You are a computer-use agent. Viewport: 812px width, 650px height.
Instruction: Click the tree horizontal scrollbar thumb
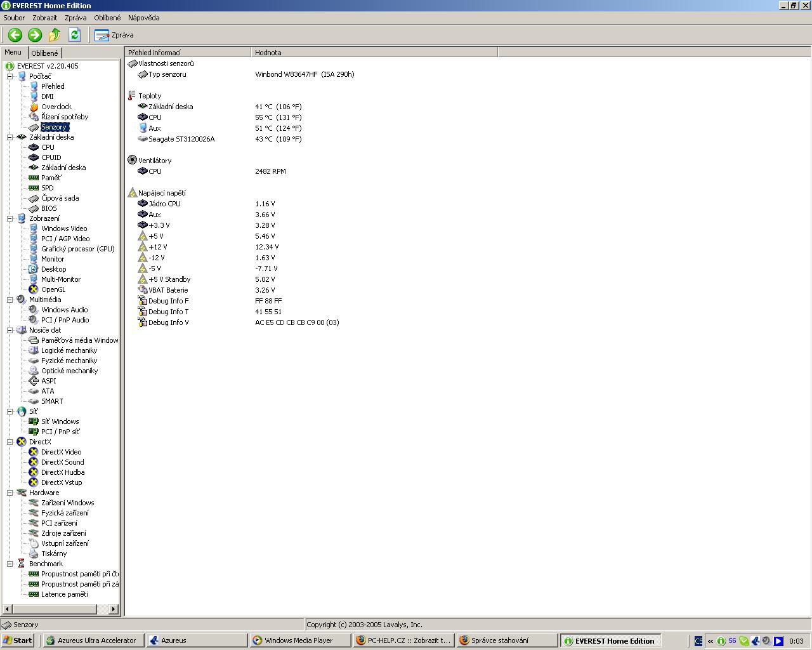point(55,609)
